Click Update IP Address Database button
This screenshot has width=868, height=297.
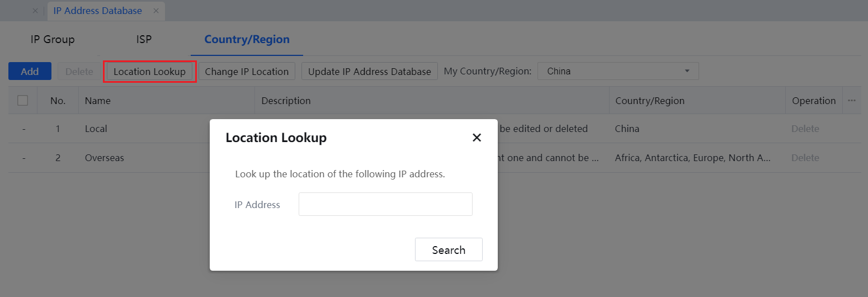click(369, 71)
